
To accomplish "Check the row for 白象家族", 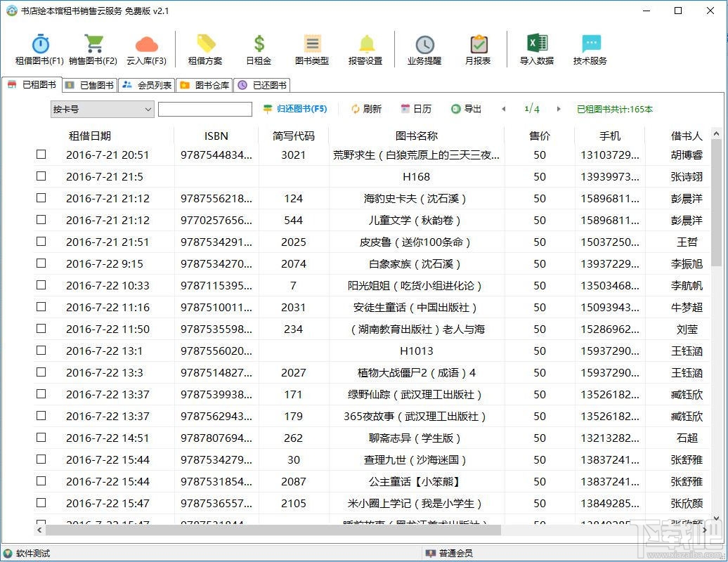I will 41,263.
